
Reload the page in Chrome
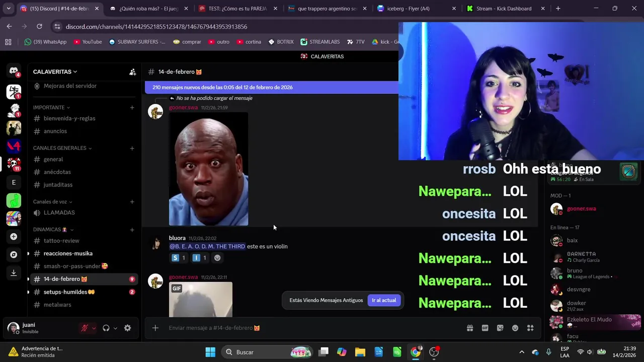point(39,26)
